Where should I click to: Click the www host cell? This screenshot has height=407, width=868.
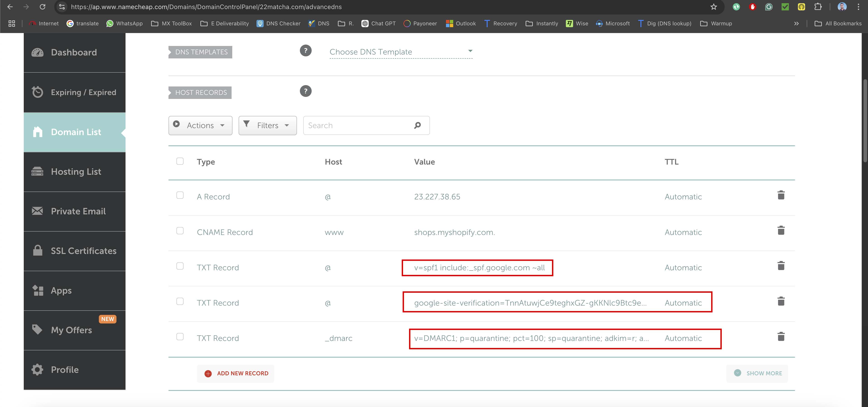334,232
